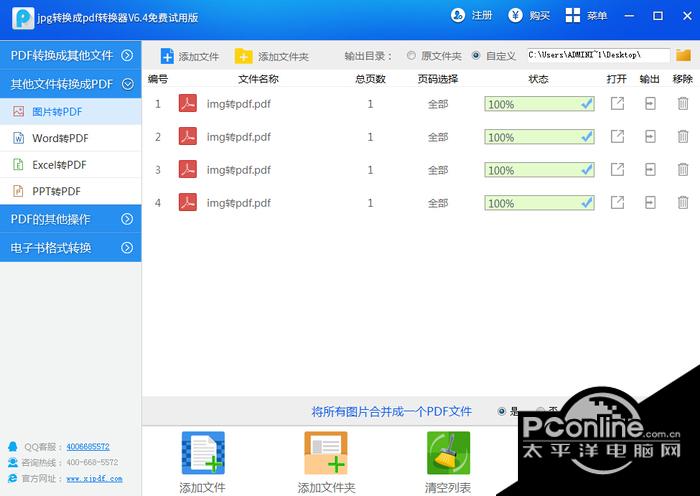This screenshot has width=700, height=496.
Task: Click page selection 全部 in row 2
Action: click(438, 137)
